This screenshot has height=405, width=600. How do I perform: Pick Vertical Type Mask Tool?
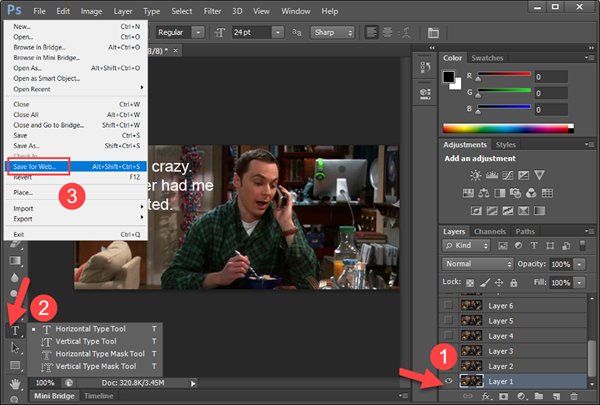[95, 366]
